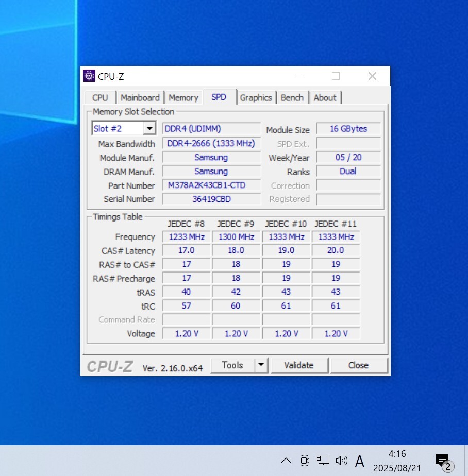Open the About tab

tap(325, 98)
